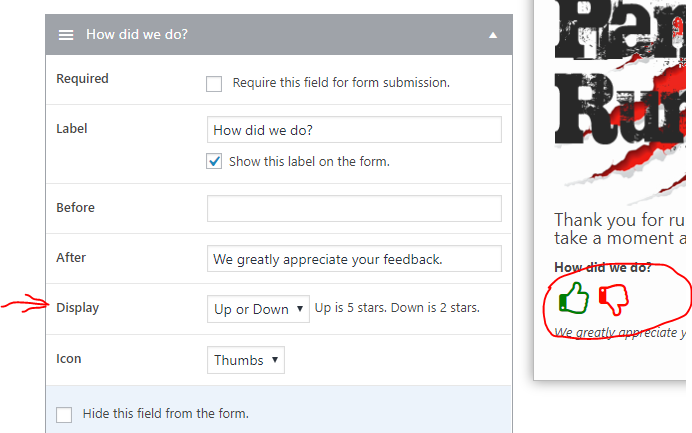Viewport: 692px width, 433px height.
Task: Click the red thumbs down icon
Action: point(613,300)
